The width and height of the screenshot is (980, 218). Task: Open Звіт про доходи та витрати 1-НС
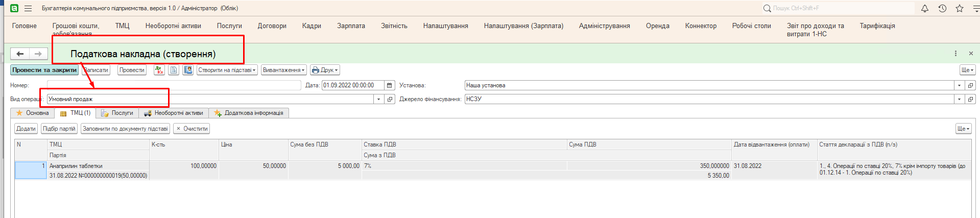pyautogui.click(x=815, y=30)
